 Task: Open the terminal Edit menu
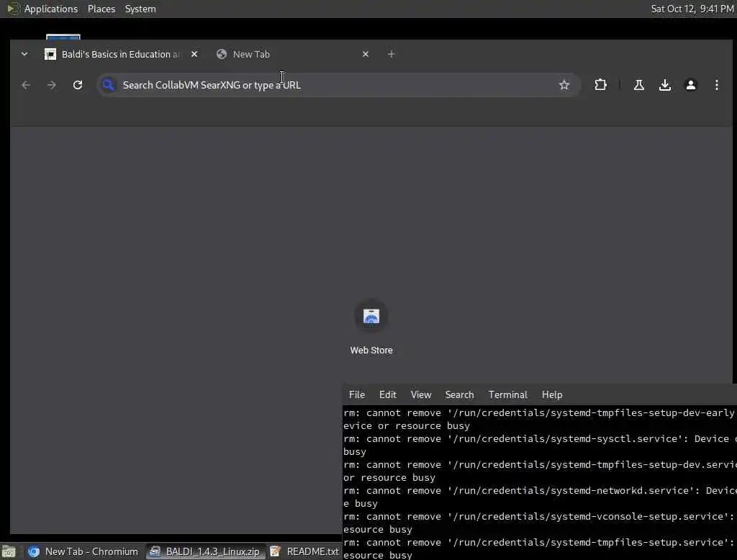[x=388, y=394]
